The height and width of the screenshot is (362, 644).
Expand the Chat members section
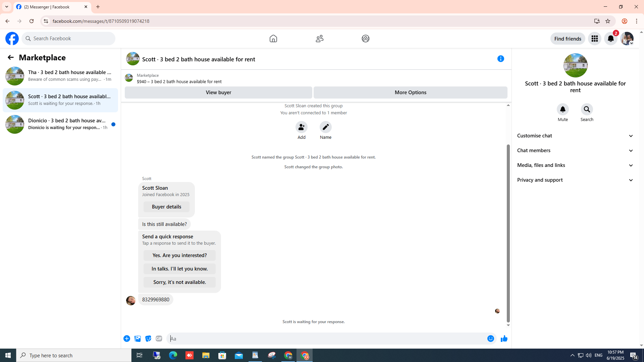coord(575,150)
